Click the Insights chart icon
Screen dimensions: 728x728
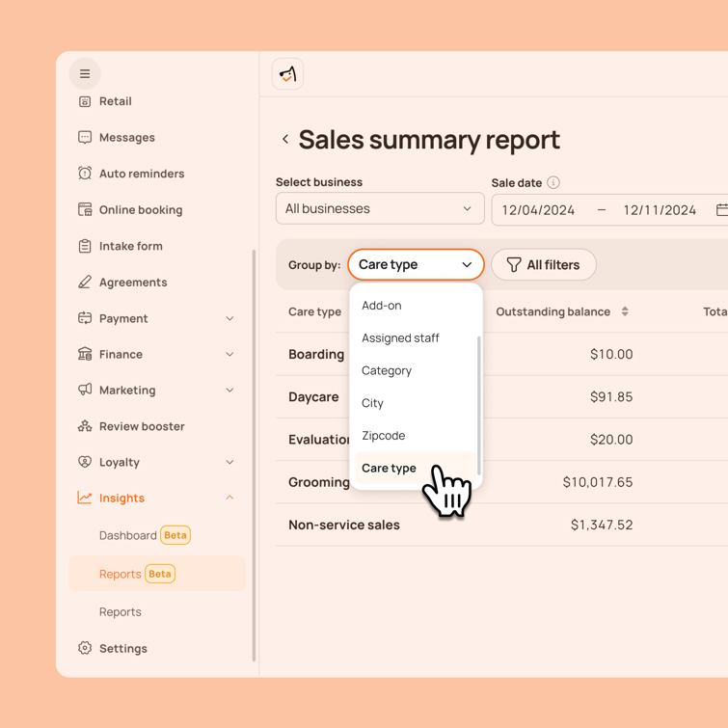coord(85,498)
